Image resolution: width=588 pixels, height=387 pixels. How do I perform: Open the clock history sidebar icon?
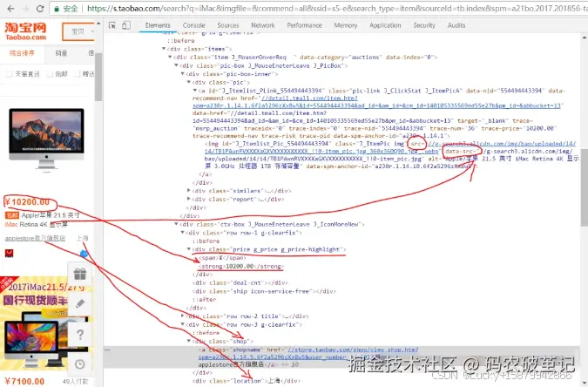(x=80, y=364)
